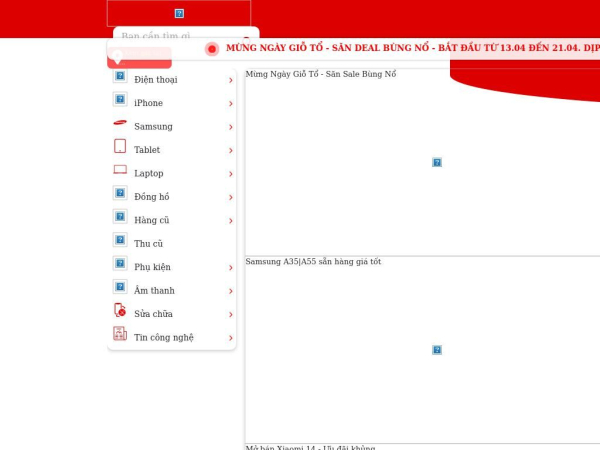Click the Điện thoại category icon

click(120, 76)
